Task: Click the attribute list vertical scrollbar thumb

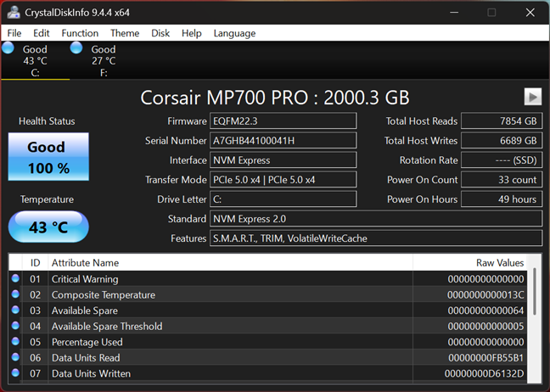Action: (x=535, y=291)
